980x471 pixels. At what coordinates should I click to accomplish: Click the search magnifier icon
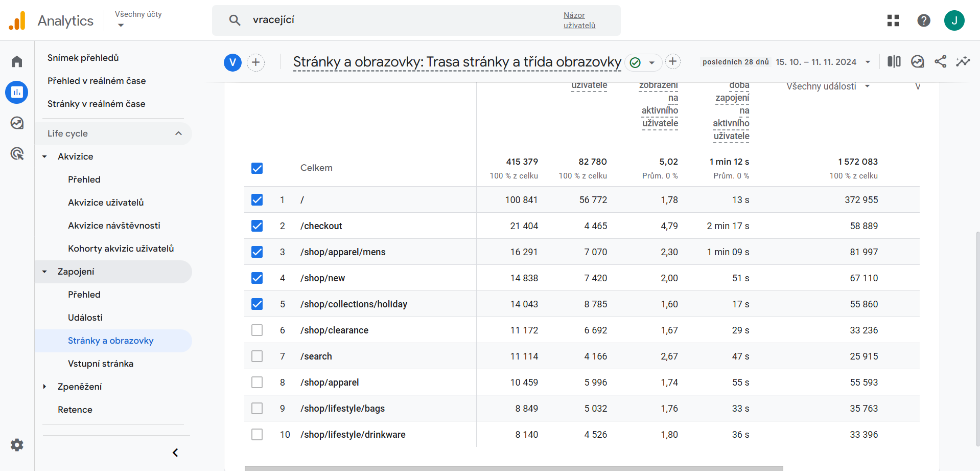pyautogui.click(x=235, y=20)
